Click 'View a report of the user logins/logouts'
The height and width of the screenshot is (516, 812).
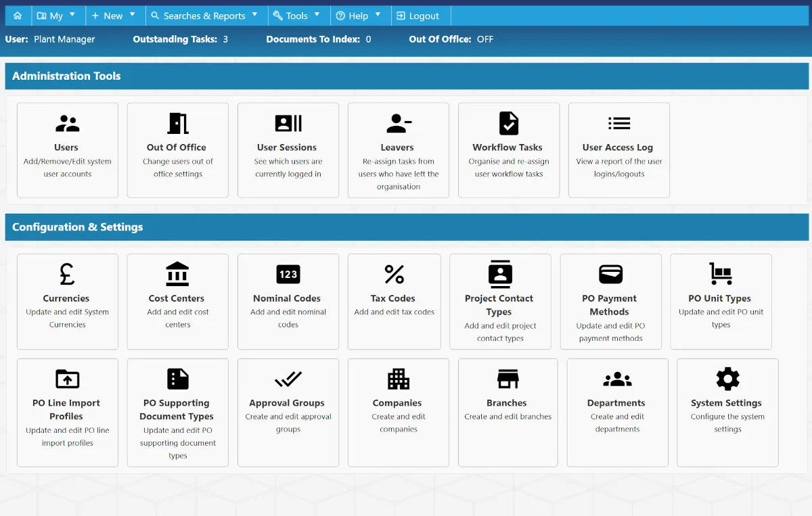click(619, 168)
